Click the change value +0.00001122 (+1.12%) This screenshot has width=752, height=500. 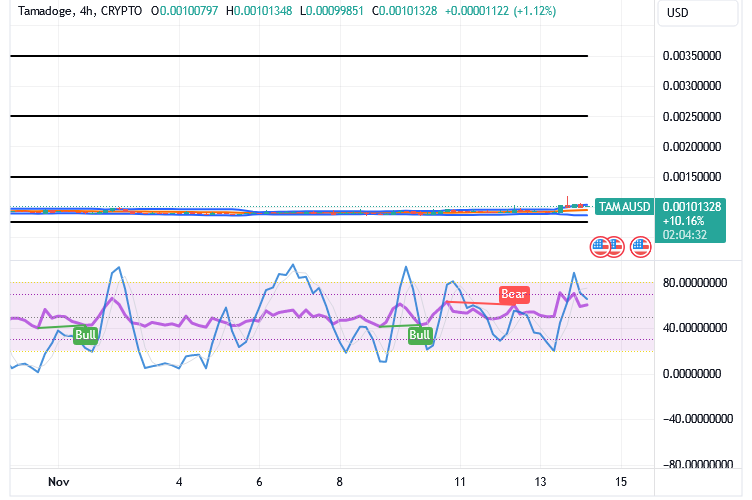[500, 11]
